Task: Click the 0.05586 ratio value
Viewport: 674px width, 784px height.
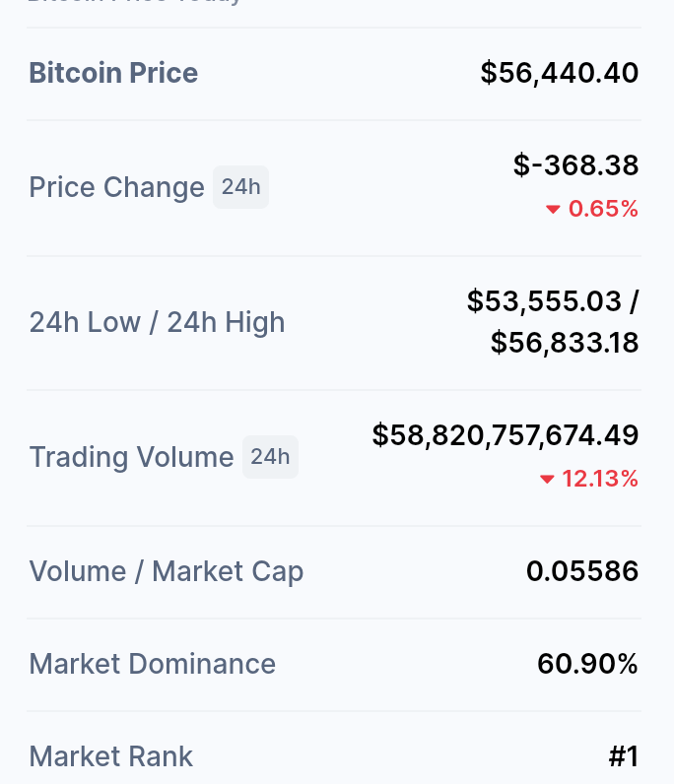Action: point(582,571)
